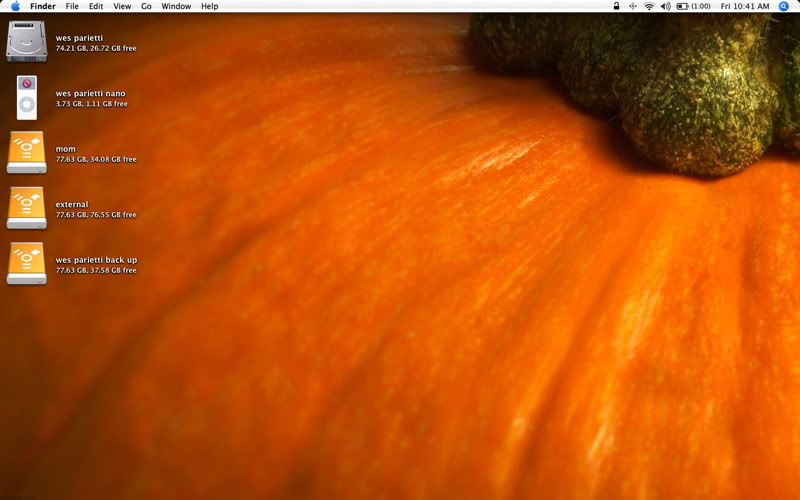
Task: Select the mom FireWire drive icon
Action: (x=27, y=153)
